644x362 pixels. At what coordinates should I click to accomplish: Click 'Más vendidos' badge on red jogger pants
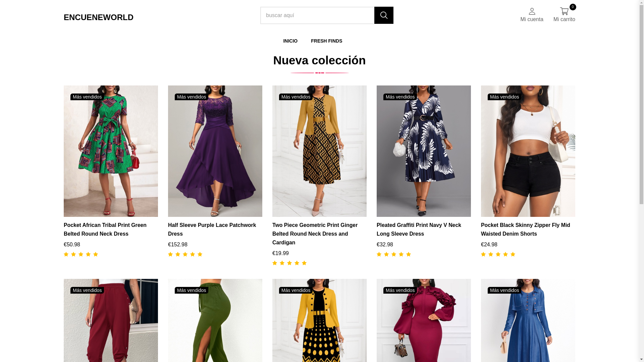click(87, 290)
